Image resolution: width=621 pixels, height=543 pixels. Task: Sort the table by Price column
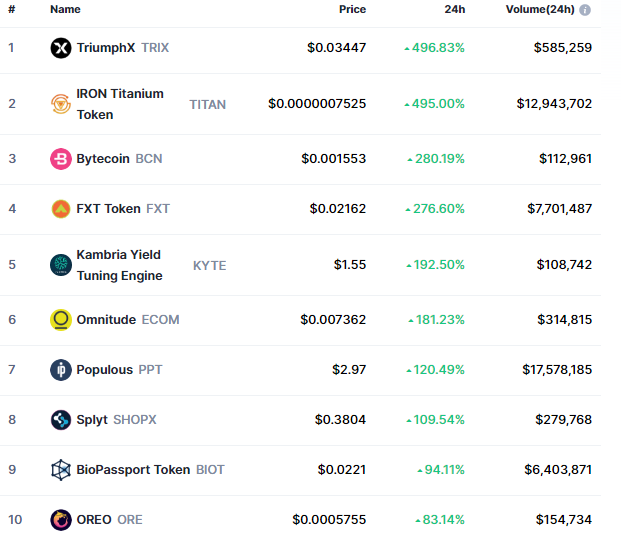click(x=352, y=9)
